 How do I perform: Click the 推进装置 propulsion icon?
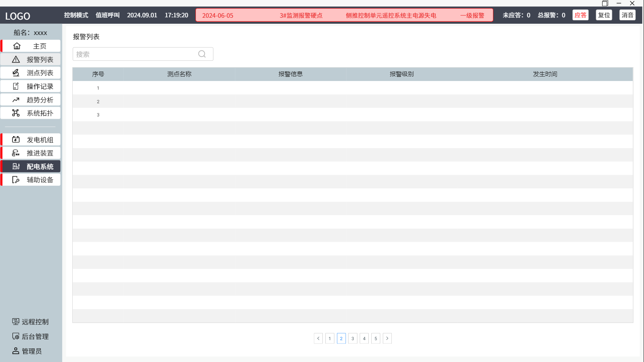click(16, 153)
